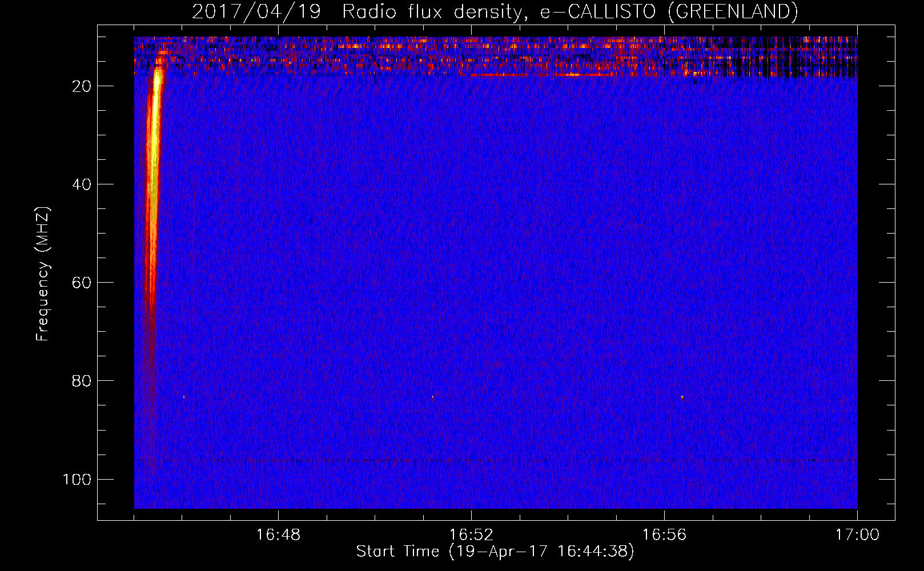
Task: Click the bright dot near 16:56 at 83 MHz
Action: (682, 397)
